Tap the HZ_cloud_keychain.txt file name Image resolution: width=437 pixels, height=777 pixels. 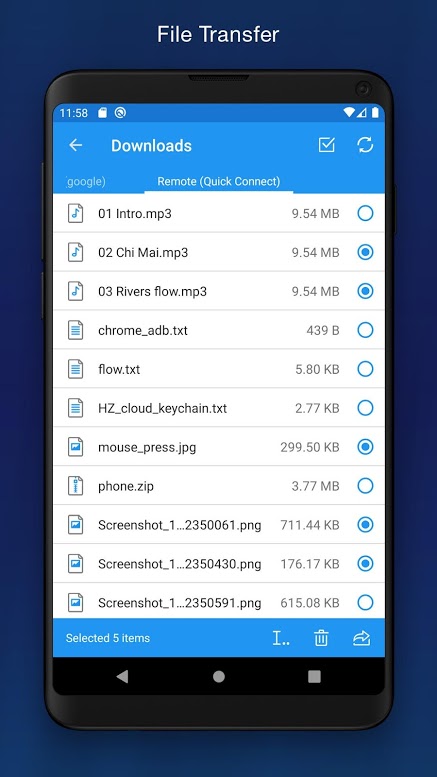163,408
